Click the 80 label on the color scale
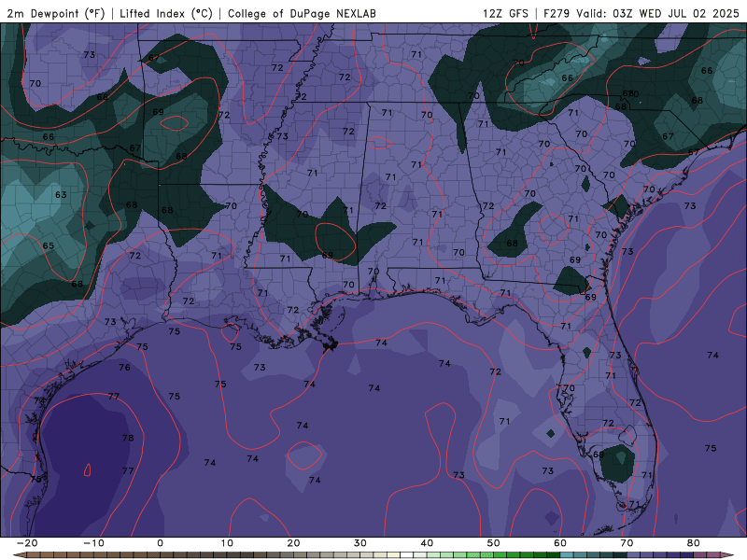 point(694,543)
